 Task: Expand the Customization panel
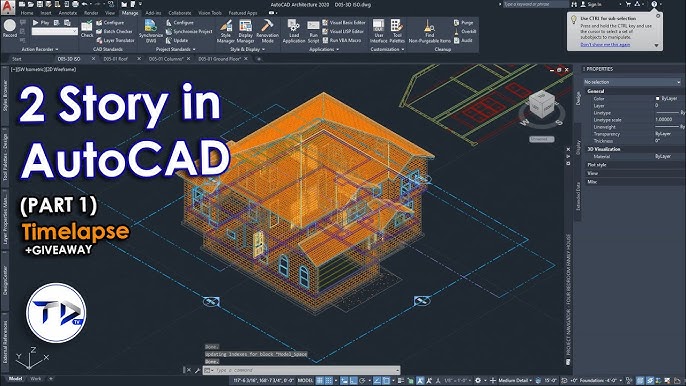(388, 49)
